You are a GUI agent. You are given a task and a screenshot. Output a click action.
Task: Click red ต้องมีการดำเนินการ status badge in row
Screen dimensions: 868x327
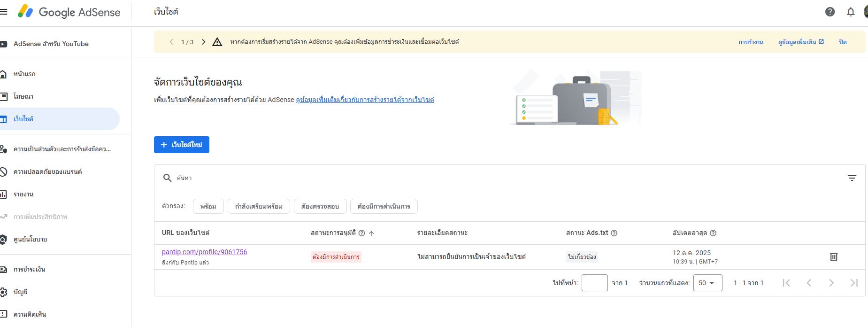[336, 257]
